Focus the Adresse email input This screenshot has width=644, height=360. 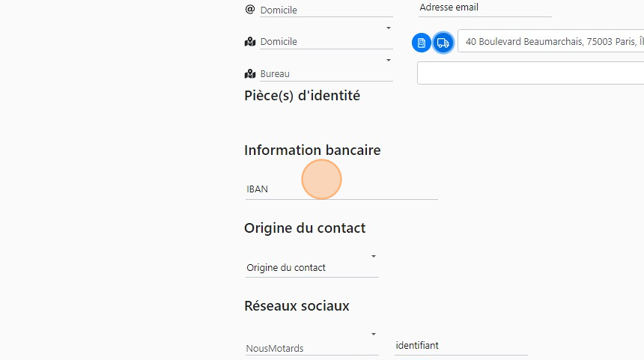click(x=484, y=7)
